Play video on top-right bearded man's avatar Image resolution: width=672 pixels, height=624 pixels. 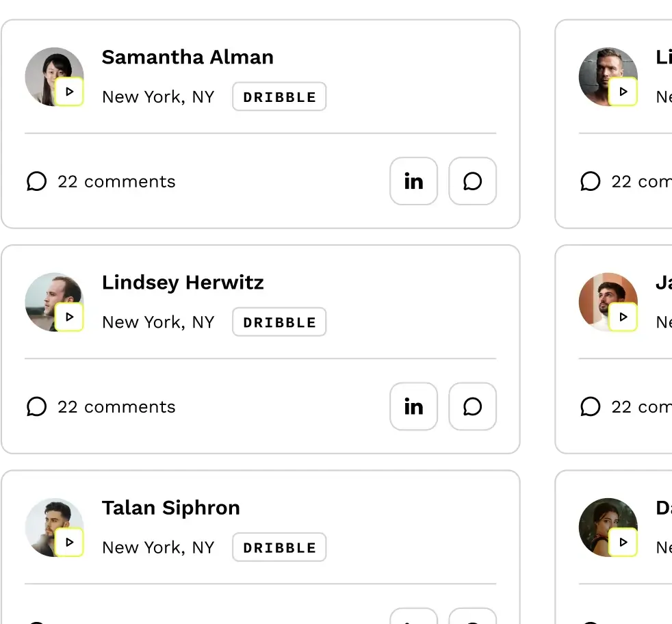[623, 92]
